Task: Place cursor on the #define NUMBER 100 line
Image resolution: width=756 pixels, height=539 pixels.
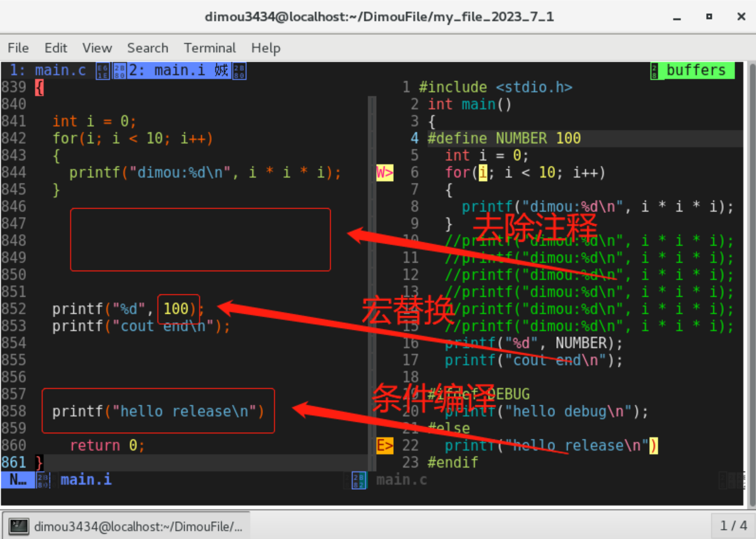Action: 504,138
